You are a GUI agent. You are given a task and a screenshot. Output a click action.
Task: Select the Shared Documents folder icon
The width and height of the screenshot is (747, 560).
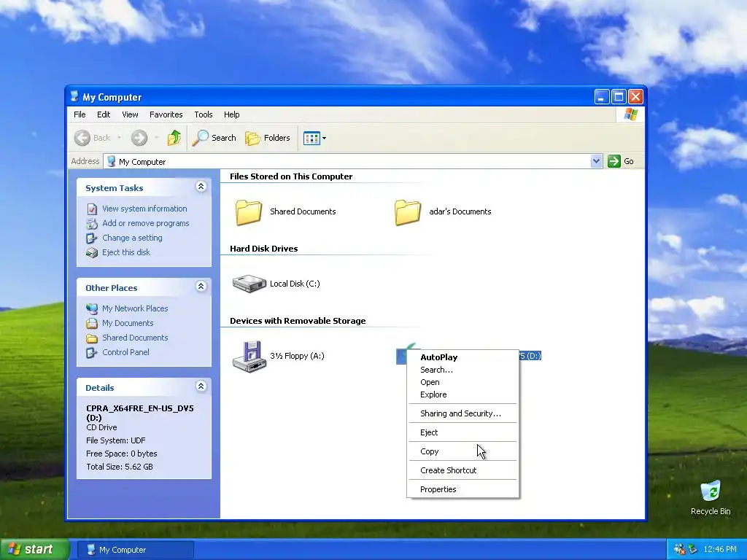coord(249,212)
